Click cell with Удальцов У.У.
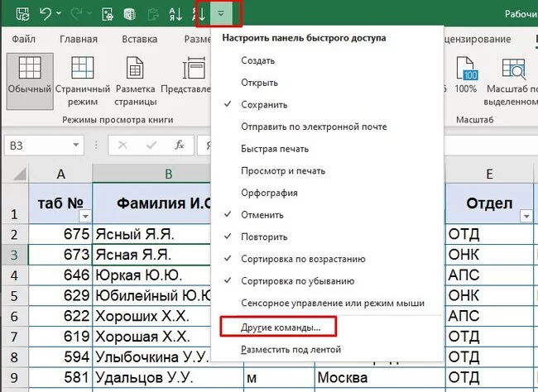 point(168,377)
